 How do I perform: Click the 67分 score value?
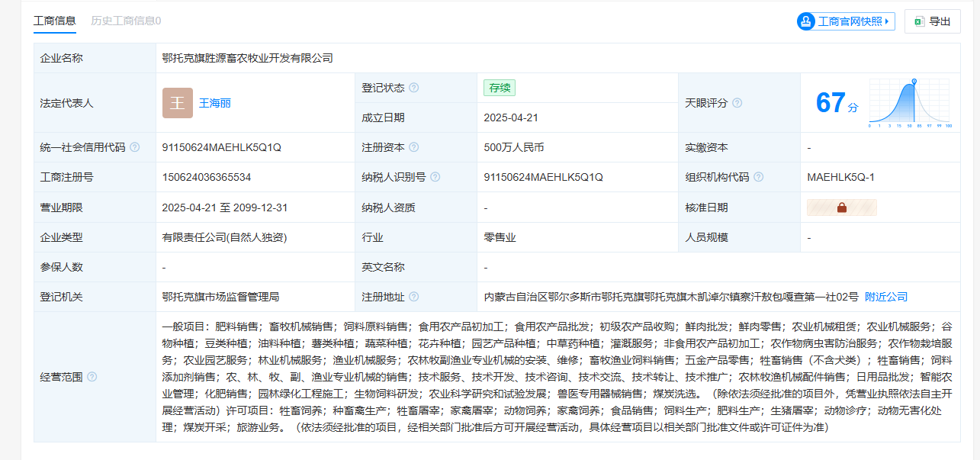point(837,103)
